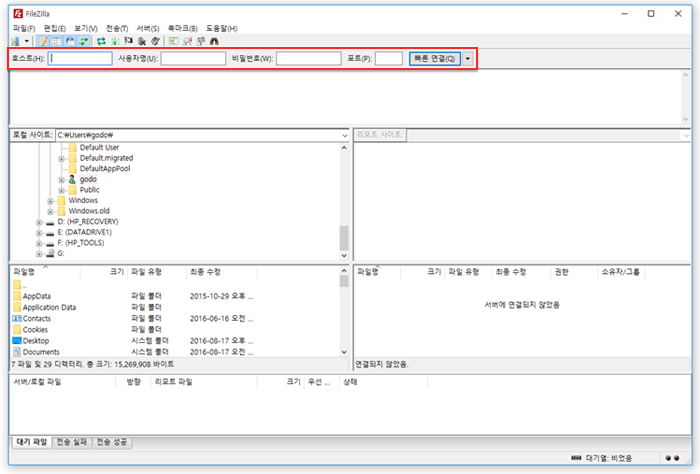The width and height of the screenshot is (700, 474).
Task: Open the 편집(E) menu
Action: (x=54, y=28)
